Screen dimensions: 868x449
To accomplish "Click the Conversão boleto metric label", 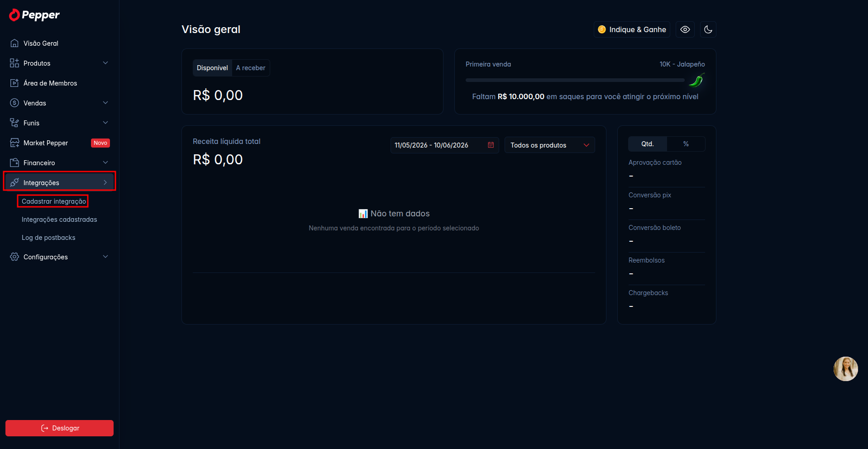I will point(654,228).
